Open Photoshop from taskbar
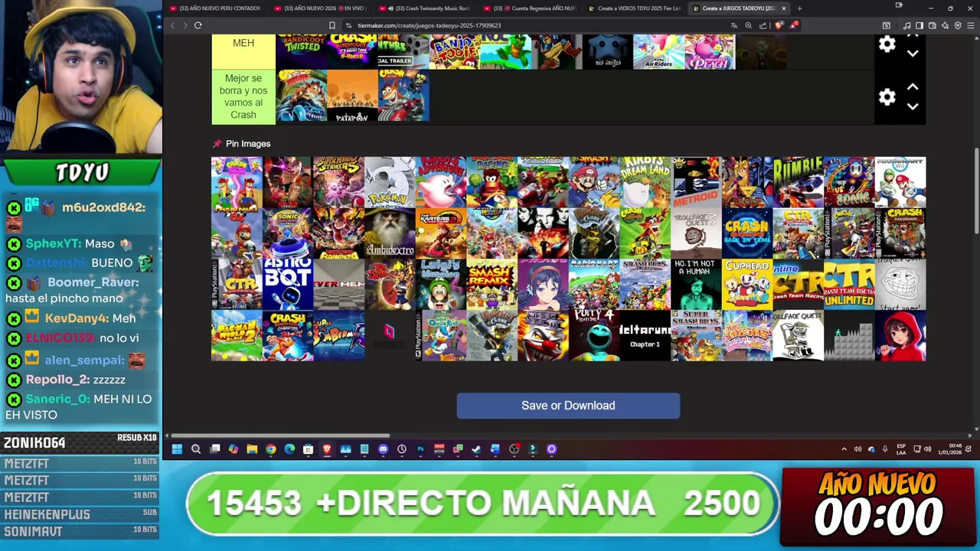 pyautogui.click(x=420, y=449)
